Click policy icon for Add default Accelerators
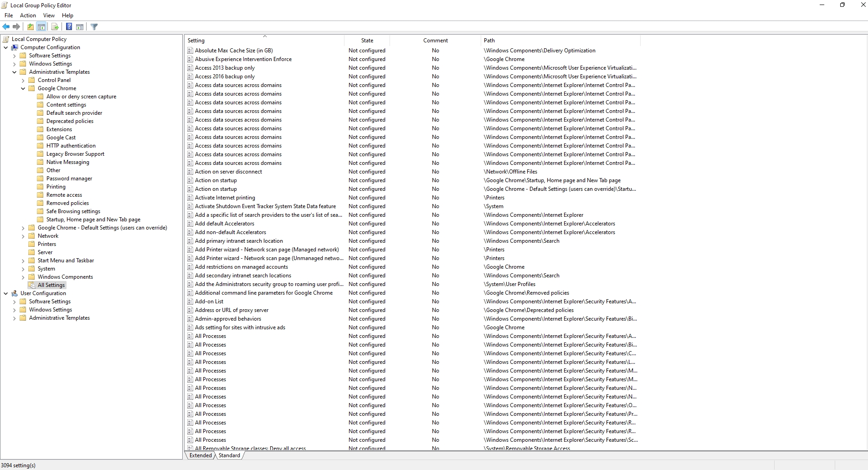 tap(190, 224)
